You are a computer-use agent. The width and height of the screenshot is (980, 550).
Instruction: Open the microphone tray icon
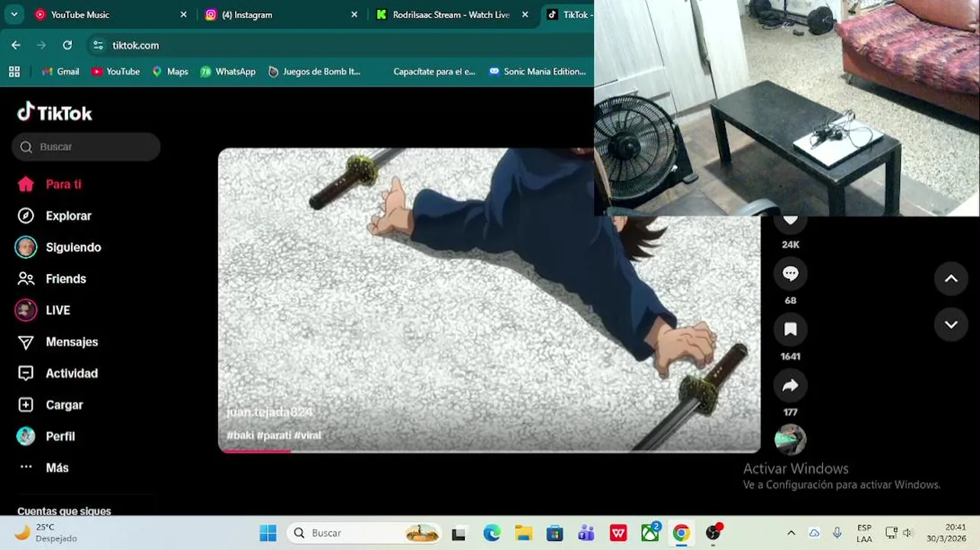point(837,533)
